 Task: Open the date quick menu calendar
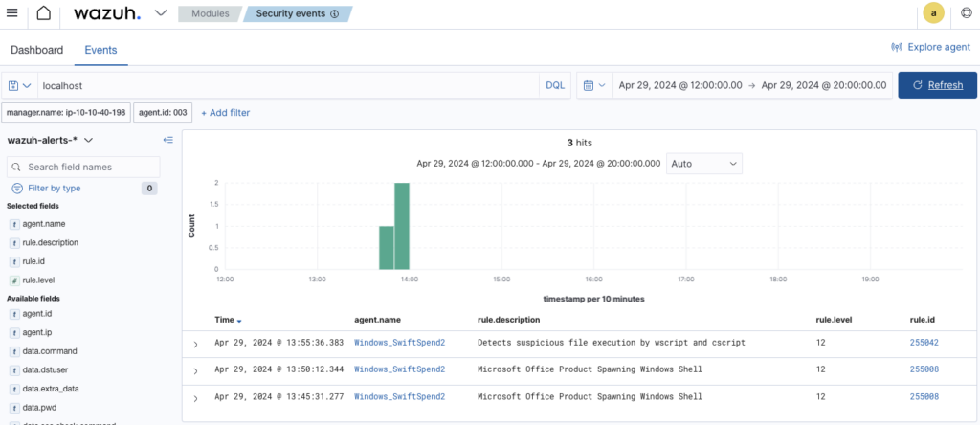pyautogui.click(x=594, y=85)
